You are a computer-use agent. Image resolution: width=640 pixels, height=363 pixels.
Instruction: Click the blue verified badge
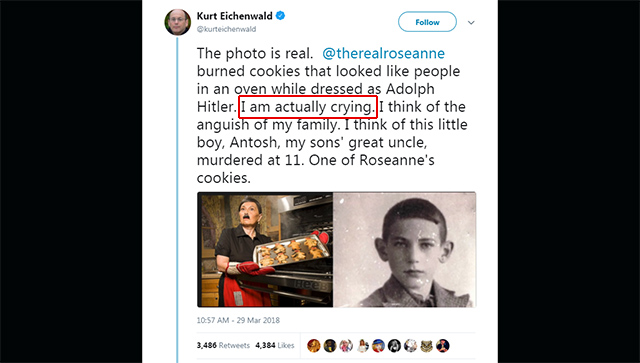point(280,16)
